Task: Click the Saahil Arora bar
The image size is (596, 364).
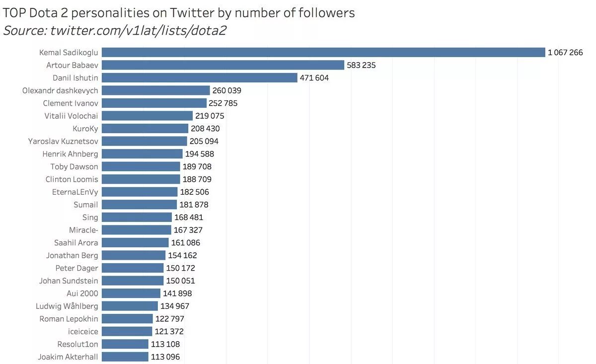Action: pyautogui.click(x=135, y=242)
